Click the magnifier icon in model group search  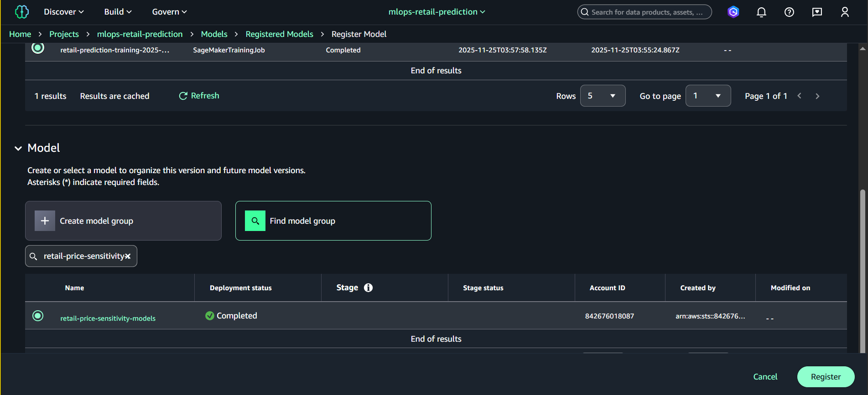tap(33, 256)
